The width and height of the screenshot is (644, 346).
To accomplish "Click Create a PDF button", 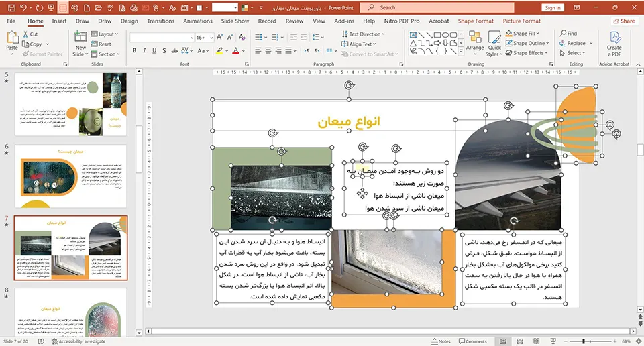I will 614,44.
